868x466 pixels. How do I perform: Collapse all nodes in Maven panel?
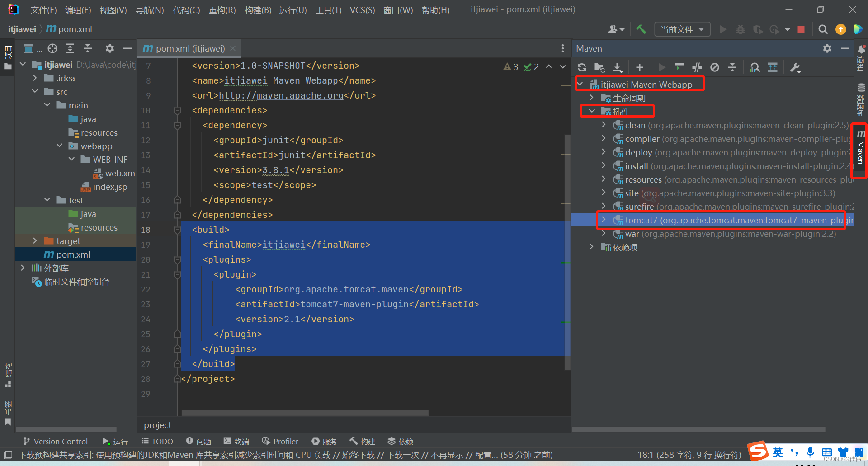[x=732, y=67]
